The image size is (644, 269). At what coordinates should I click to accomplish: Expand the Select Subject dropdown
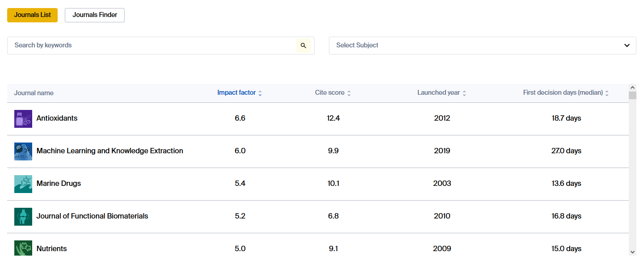(x=482, y=46)
